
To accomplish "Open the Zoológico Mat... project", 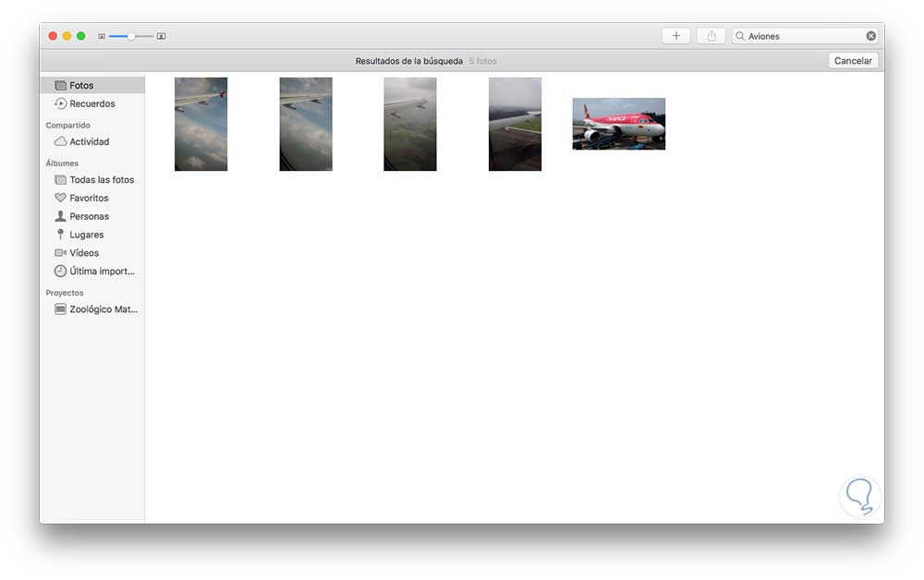I will pyautogui.click(x=92, y=309).
